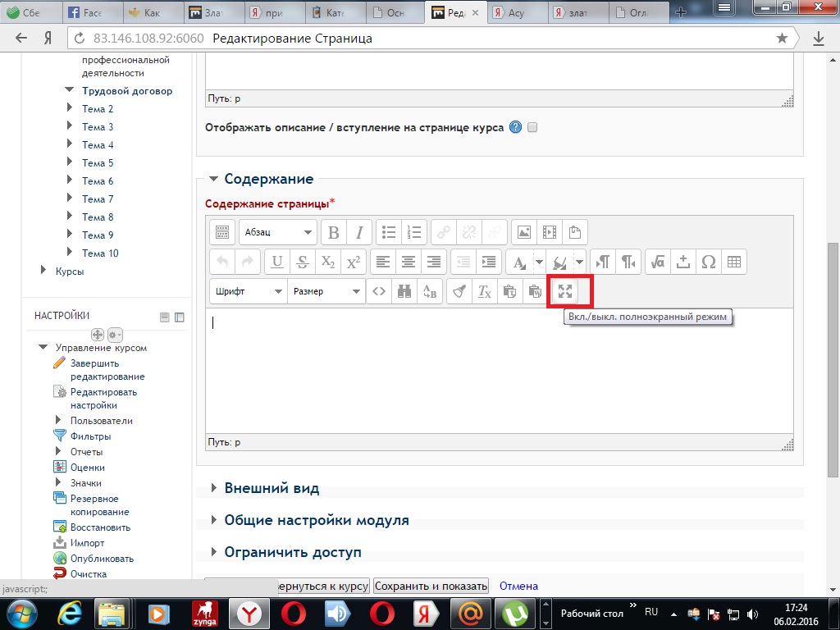This screenshot has width=840, height=630.
Task: Open the equation editor
Action: click(x=658, y=262)
